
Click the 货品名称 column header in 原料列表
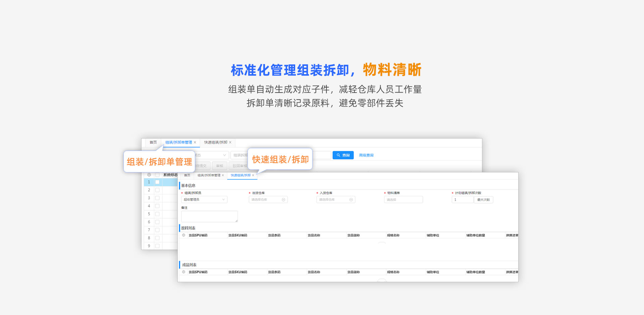pyautogui.click(x=314, y=235)
